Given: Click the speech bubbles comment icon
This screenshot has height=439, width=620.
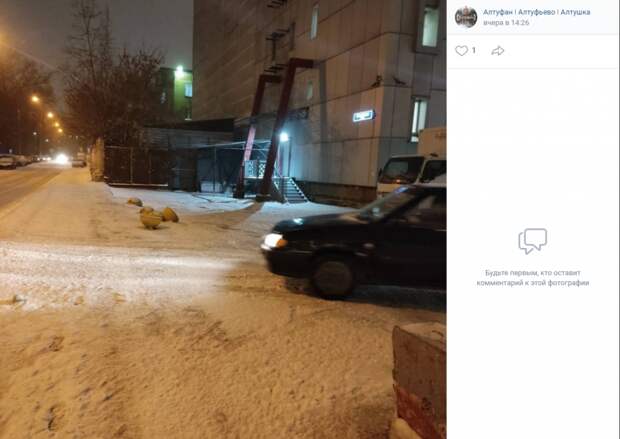Looking at the screenshot, I should point(533,241).
